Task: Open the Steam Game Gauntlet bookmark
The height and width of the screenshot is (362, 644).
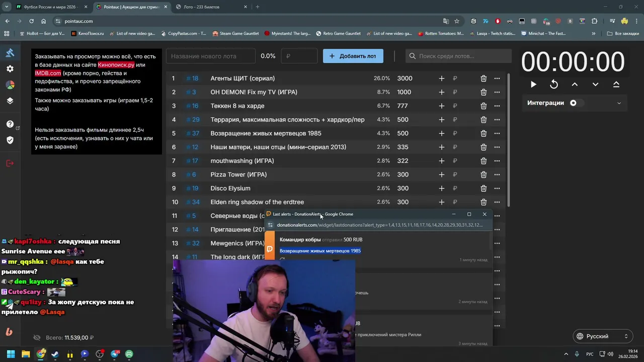Action: click(235, 34)
